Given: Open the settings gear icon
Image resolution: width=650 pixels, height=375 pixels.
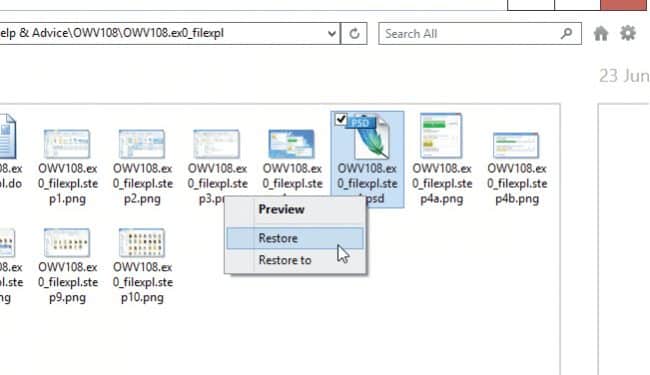Looking at the screenshot, I should [x=628, y=33].
